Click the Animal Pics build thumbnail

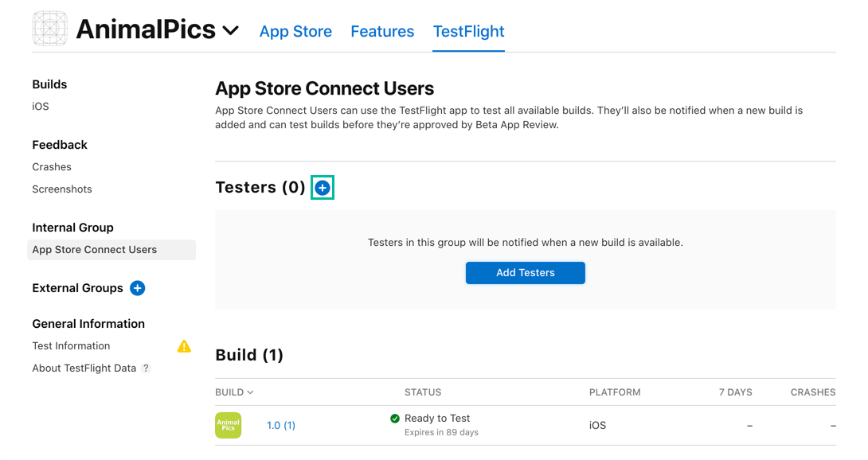(x=228, y=425)
